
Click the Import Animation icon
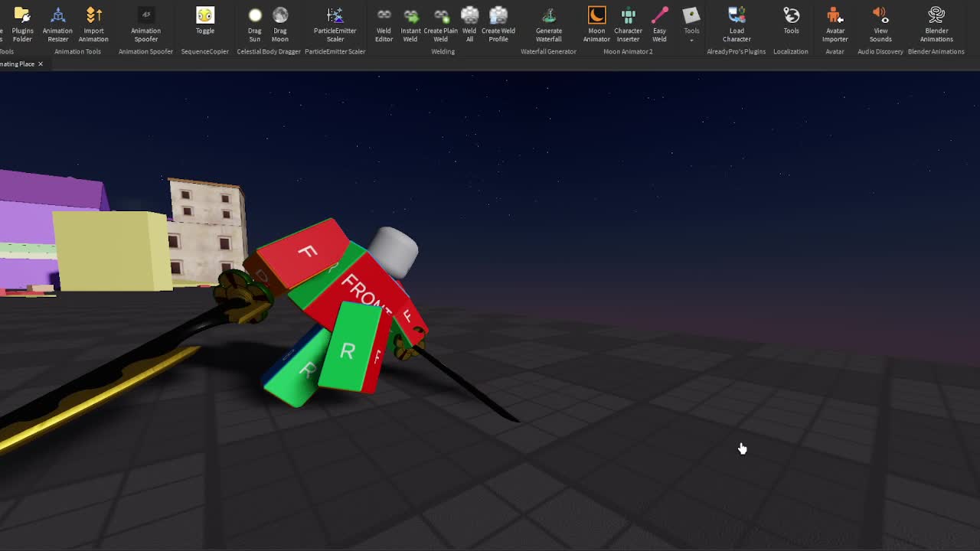coord(93,24)
